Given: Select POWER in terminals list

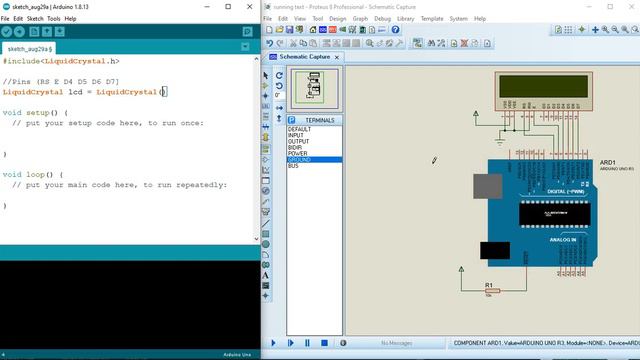Looking at the screenshot, I should pyautogui.click(x=314, y=153).
